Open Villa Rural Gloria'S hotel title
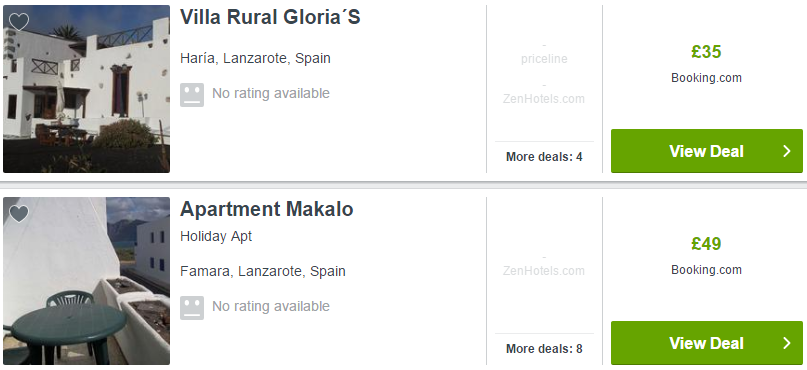 pyautogui.click(x=270, y=17)
